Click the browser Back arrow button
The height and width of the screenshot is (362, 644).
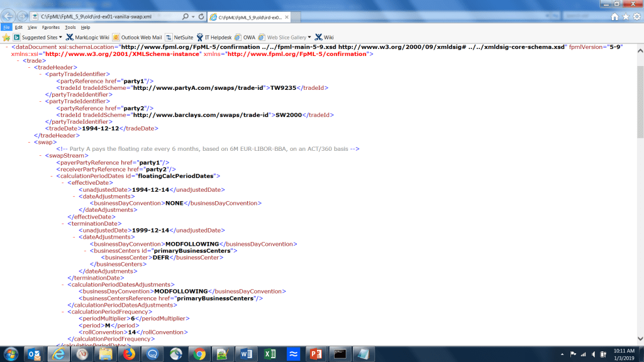click(8, 16)
